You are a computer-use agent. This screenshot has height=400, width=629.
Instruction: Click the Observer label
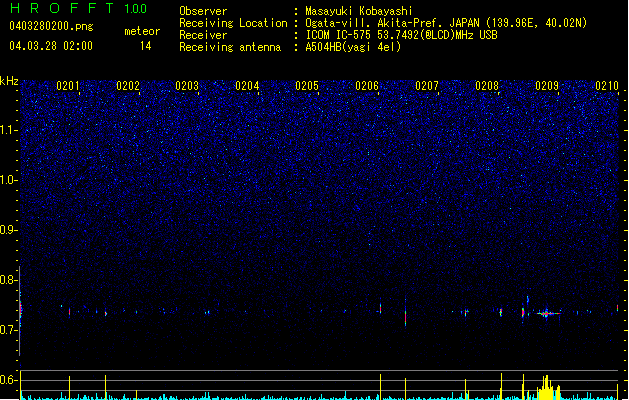203,11
